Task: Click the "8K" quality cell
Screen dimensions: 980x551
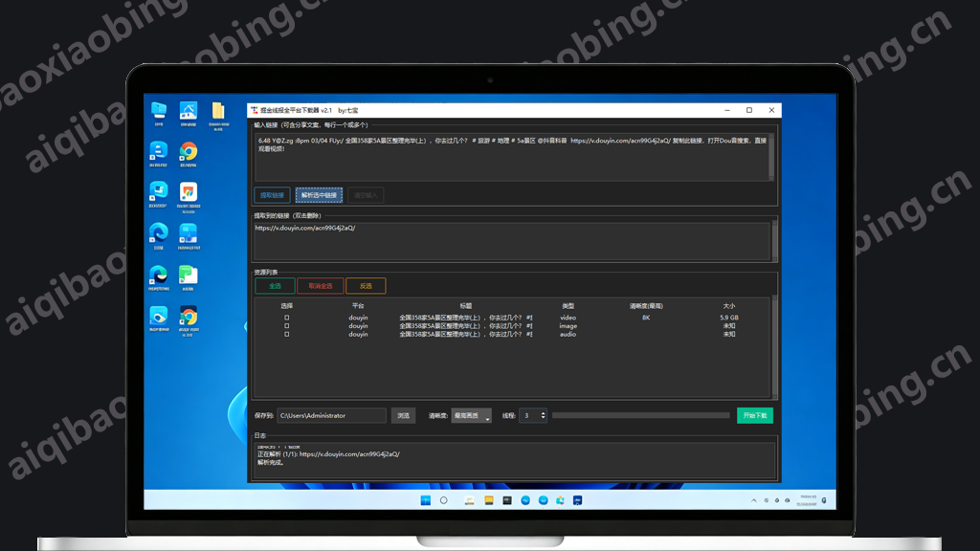Action: click(646, 318)
